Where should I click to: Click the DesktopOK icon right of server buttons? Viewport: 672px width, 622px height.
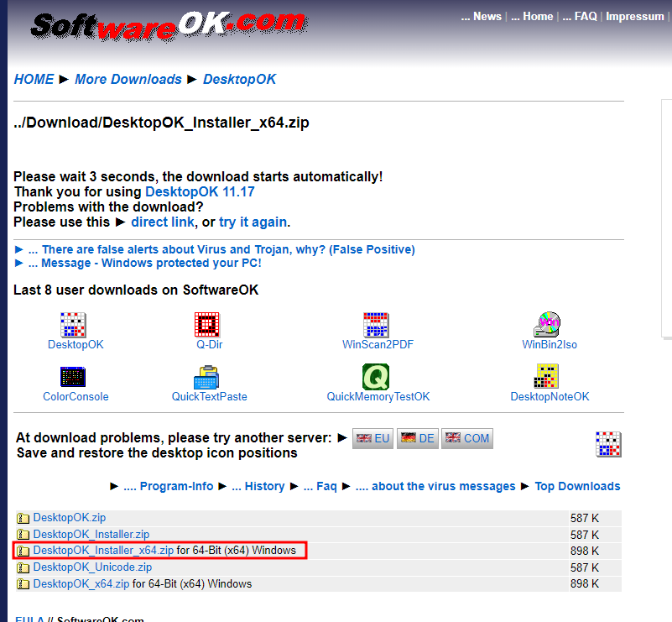[x=608, y=444]
